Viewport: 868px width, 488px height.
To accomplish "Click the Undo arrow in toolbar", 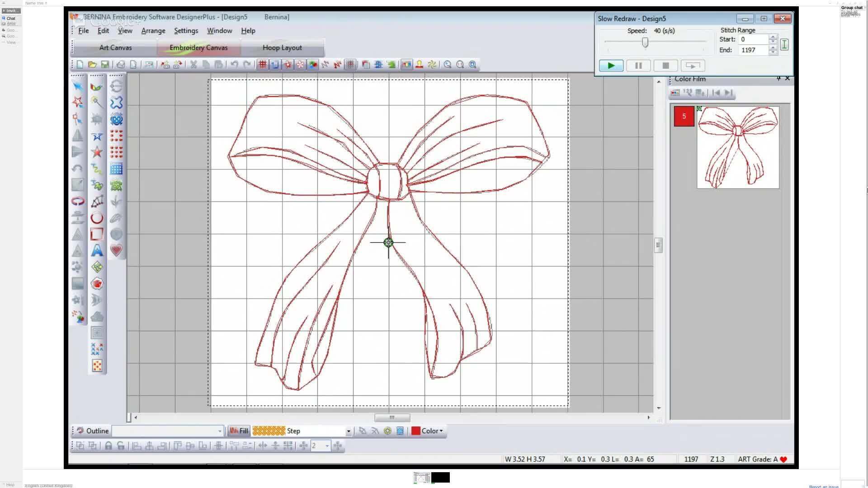I will pyautogui.click(x=234, y=65).
